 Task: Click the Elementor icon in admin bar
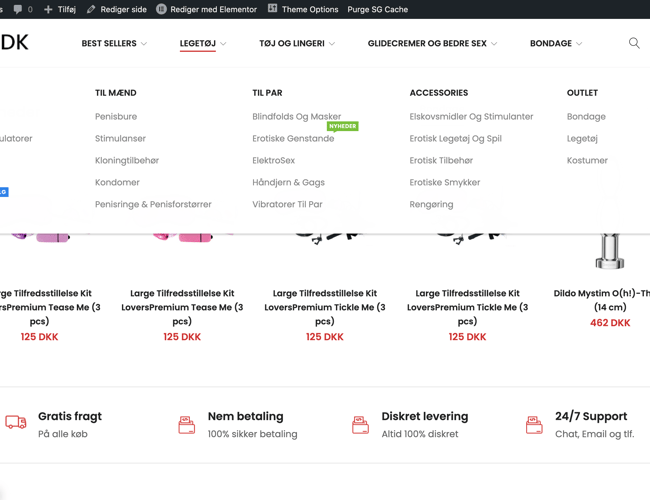pos(161,9)
